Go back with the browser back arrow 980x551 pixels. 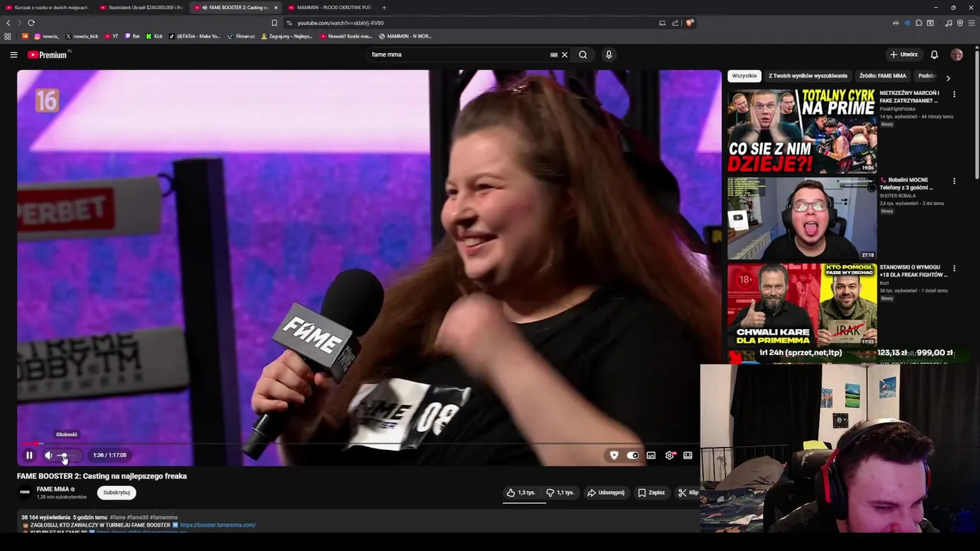[x=8, y=23]
